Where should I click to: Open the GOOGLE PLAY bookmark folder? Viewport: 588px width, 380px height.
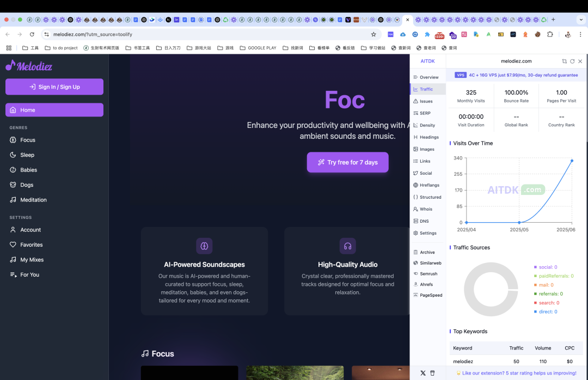tap(258, 48)
